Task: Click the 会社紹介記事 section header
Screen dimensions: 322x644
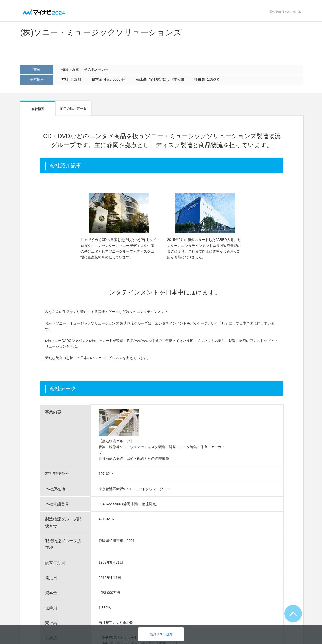Action: point(162,165)
